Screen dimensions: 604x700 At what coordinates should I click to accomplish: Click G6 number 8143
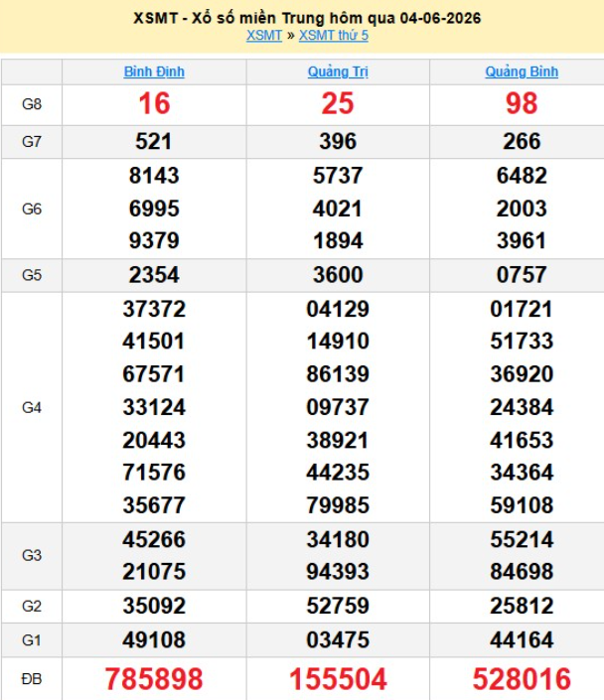tap(154, 176)
